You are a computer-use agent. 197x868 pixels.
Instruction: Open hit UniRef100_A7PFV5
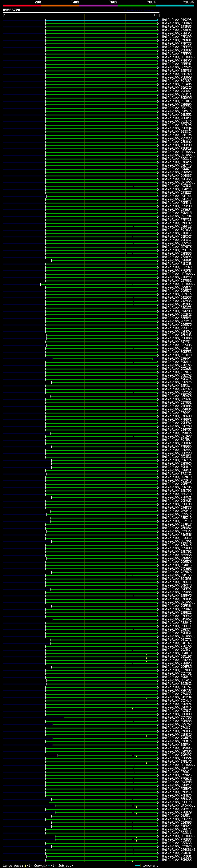177,33
